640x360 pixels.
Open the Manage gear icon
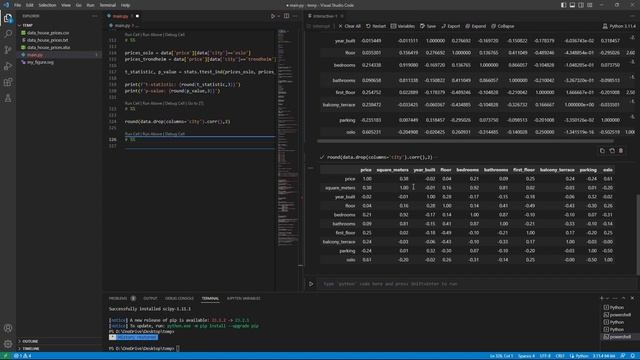(8, 344)
